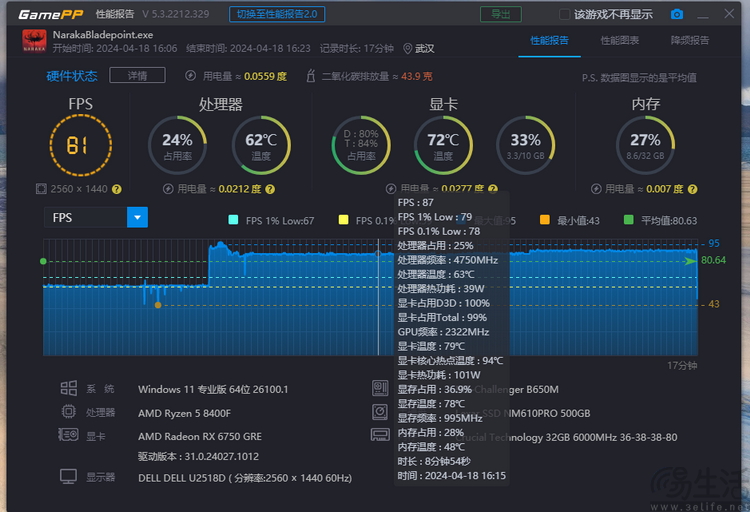Click the processor 24% usage gauge

pyautogui.click(x=177, y=145)
